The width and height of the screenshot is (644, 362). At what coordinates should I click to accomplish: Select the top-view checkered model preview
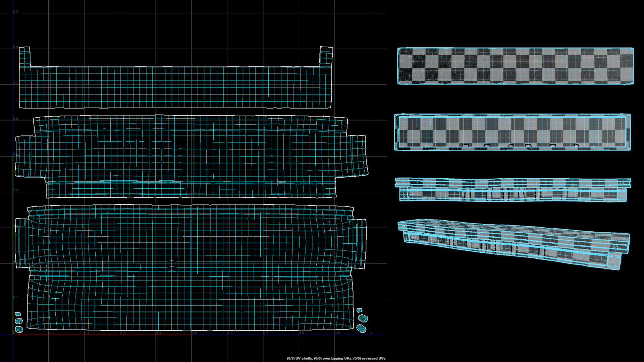pos(516,66)
